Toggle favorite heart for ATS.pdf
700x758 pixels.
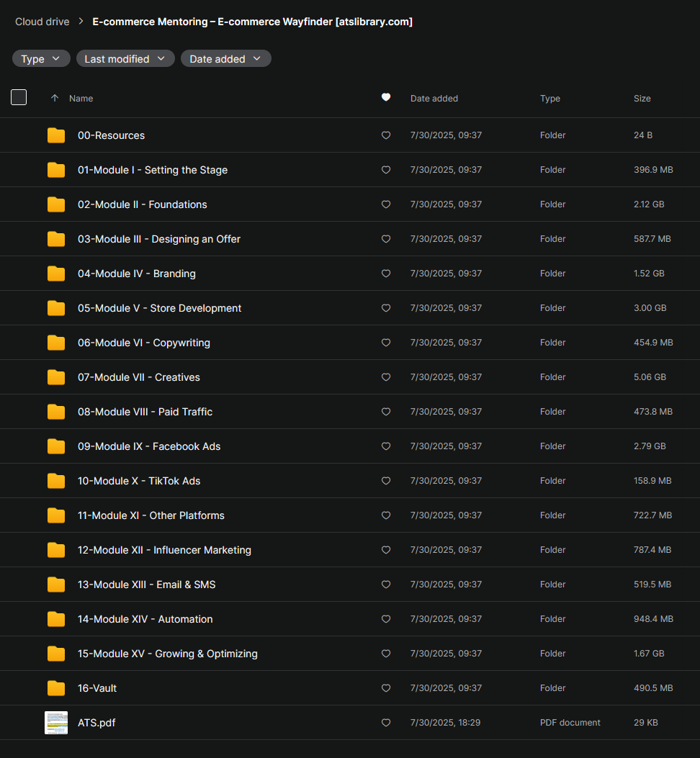386,723
